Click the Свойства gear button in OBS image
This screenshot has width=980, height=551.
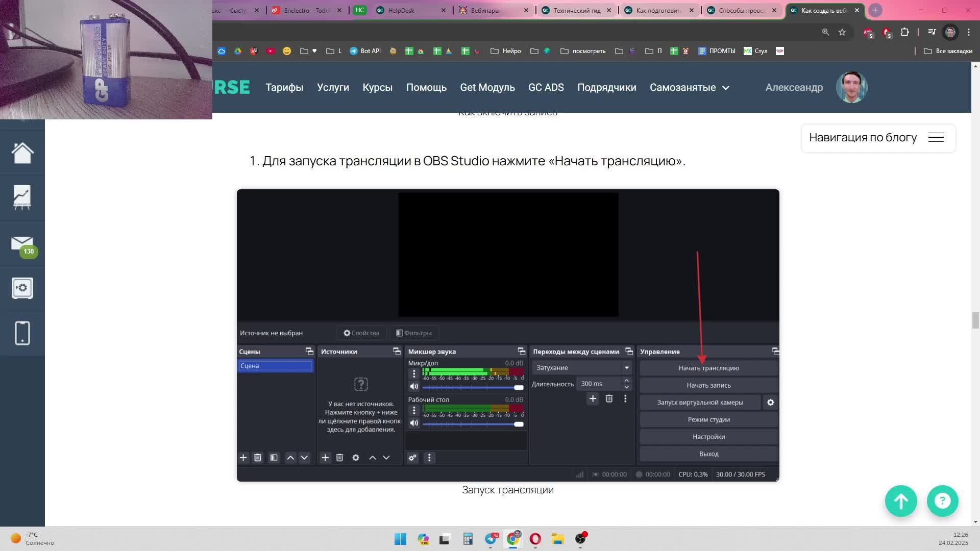point(361,333)
